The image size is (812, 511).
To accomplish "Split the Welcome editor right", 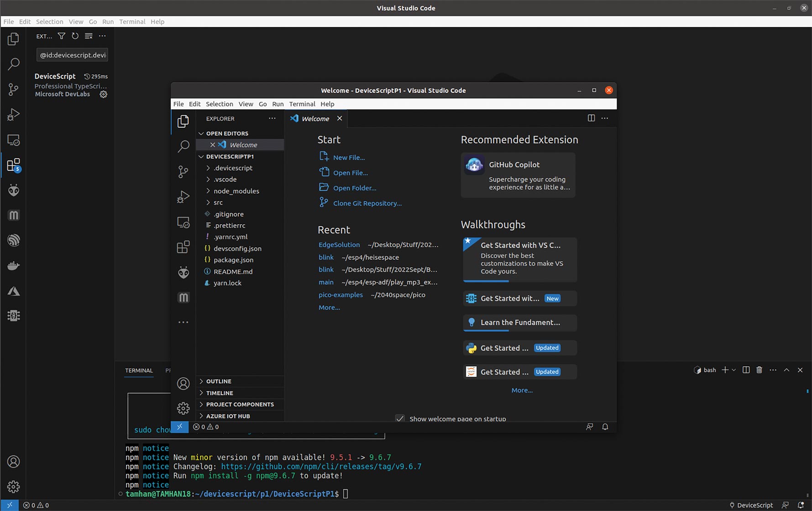I will (x=591, y=118).
